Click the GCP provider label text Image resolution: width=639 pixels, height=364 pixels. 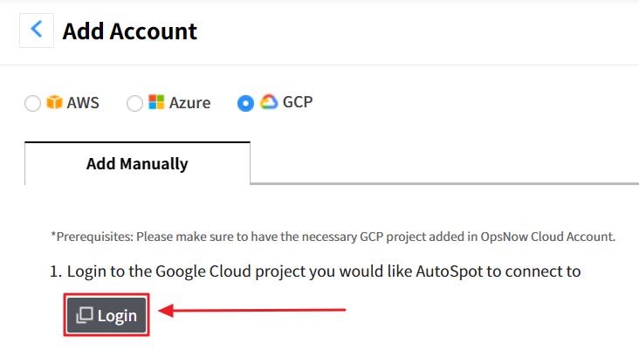pyautogui.click(x=298, y=102)
